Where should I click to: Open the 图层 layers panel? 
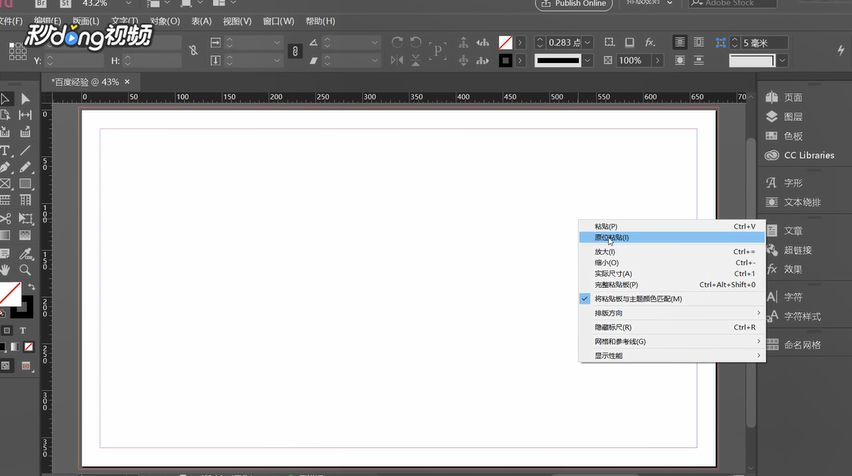pos(786,117)
